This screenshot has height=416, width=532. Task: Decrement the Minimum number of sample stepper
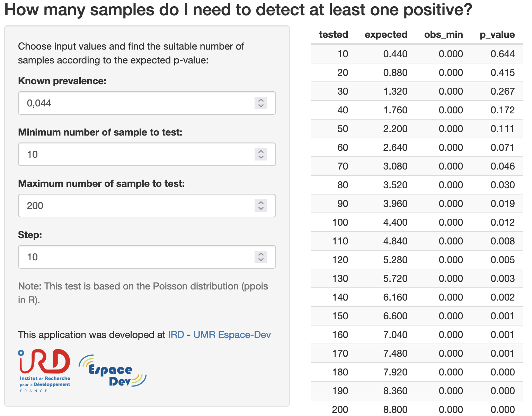point(261,157)
